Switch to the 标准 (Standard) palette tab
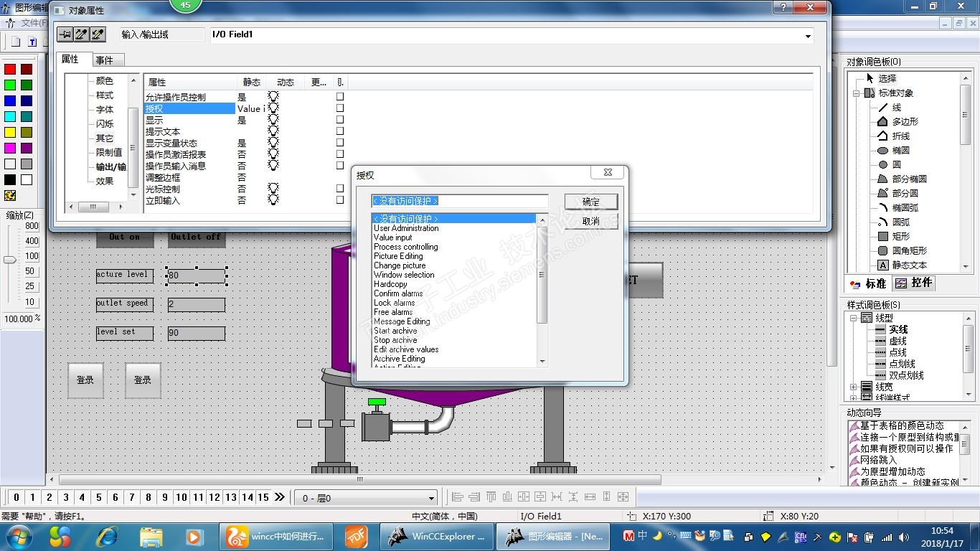The width and height of the screenshot is (980, 551). pyautogui.click(x=869, y=283)
